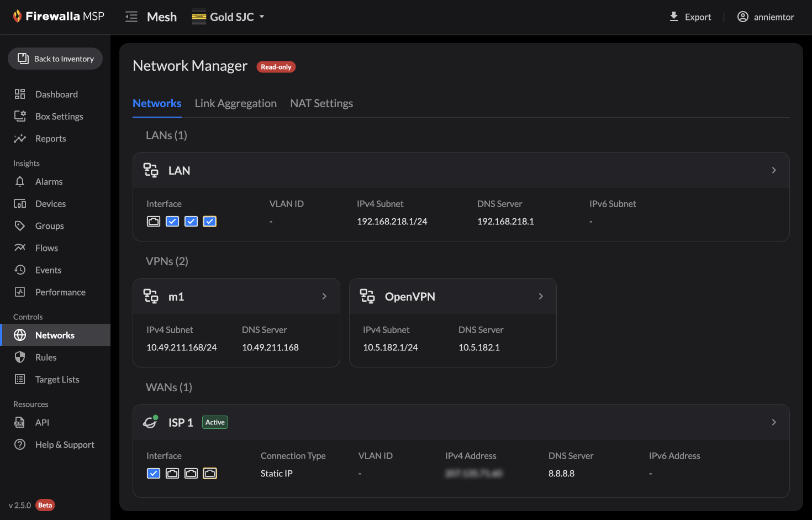Screen dimensions: 812x520
Task: Open the Performance page link
Action: (60, 292)
